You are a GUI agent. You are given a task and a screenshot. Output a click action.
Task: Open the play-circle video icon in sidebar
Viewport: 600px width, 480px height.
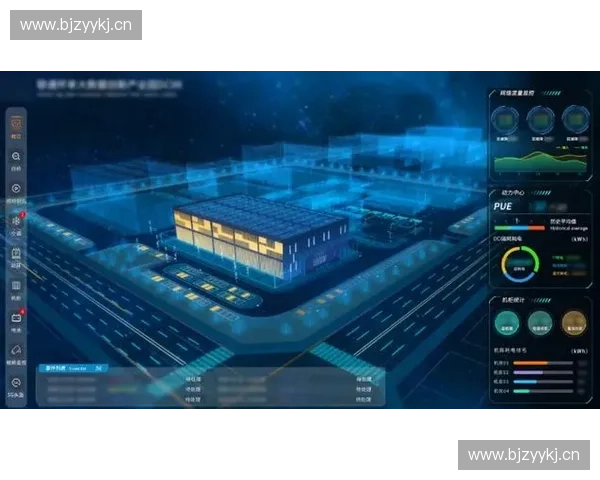pos(16,188)
